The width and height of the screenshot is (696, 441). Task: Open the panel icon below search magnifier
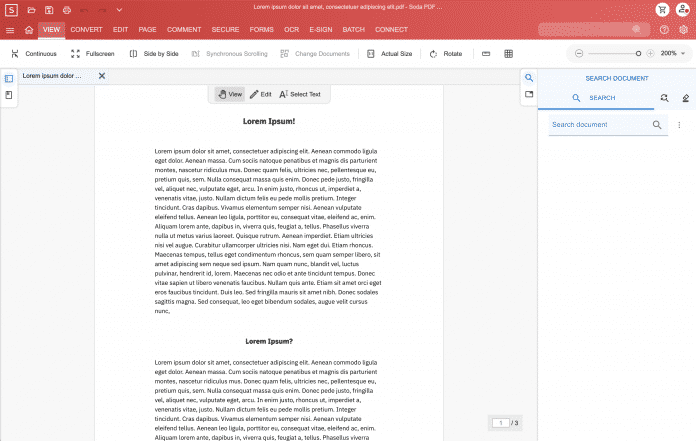pos(529,94)
